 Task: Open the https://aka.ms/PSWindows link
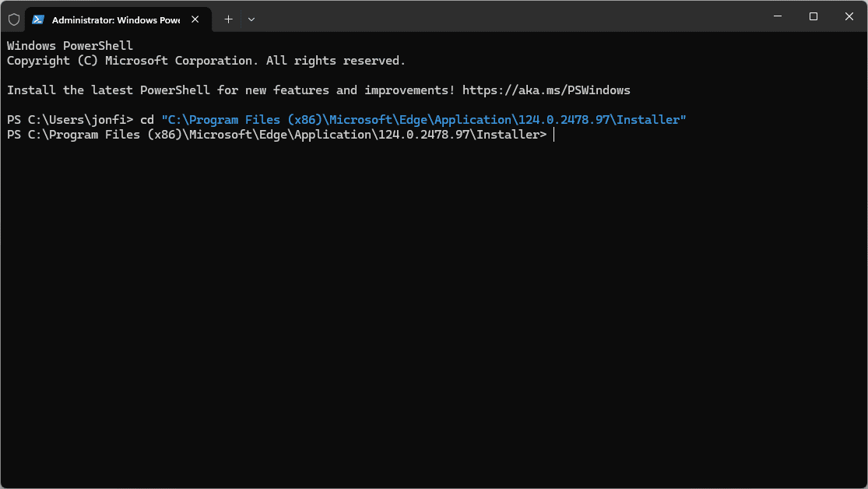pos(546,90)
